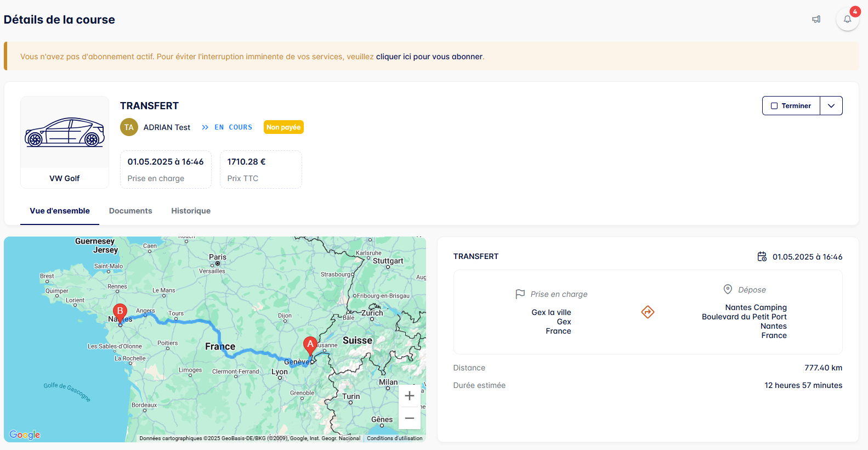The image size is (868, 450).
Task: Click the TA customer avatar
Action: click(129, 127)
